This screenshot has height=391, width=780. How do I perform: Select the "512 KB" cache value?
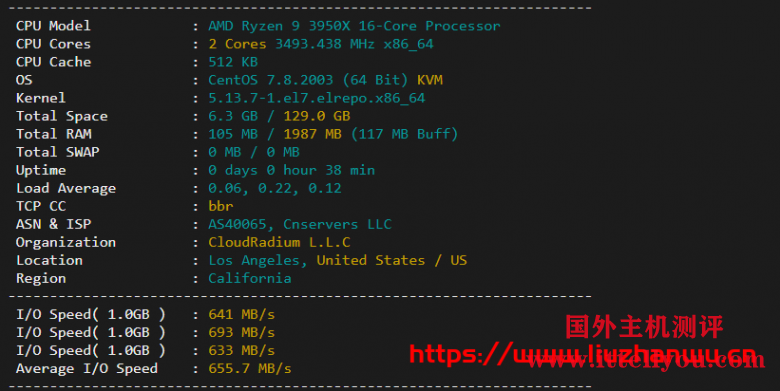pos(233,62)
